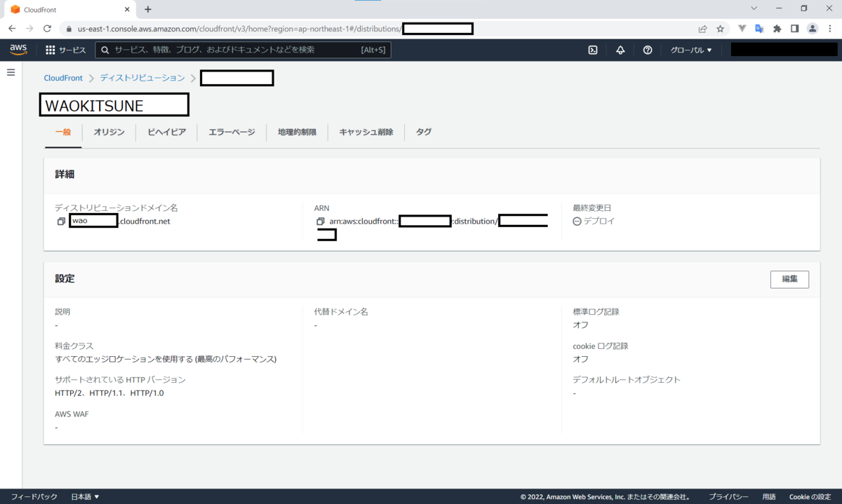Viewport: 842px width, 504px height.
Task: Close the CloudFront browser tab
Action: pyautogui.click(x=127, y=10)
